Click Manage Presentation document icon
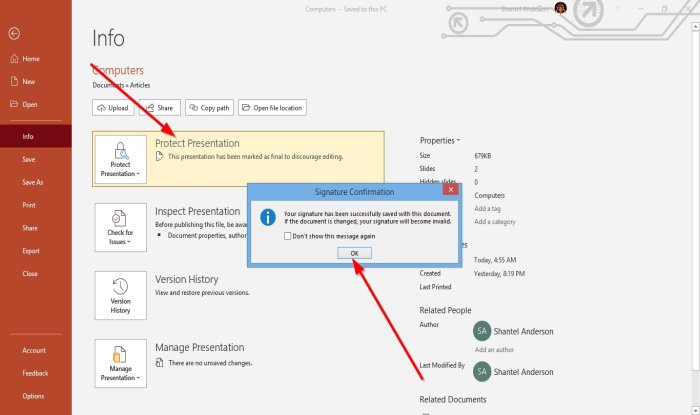 tap(121, 363)
